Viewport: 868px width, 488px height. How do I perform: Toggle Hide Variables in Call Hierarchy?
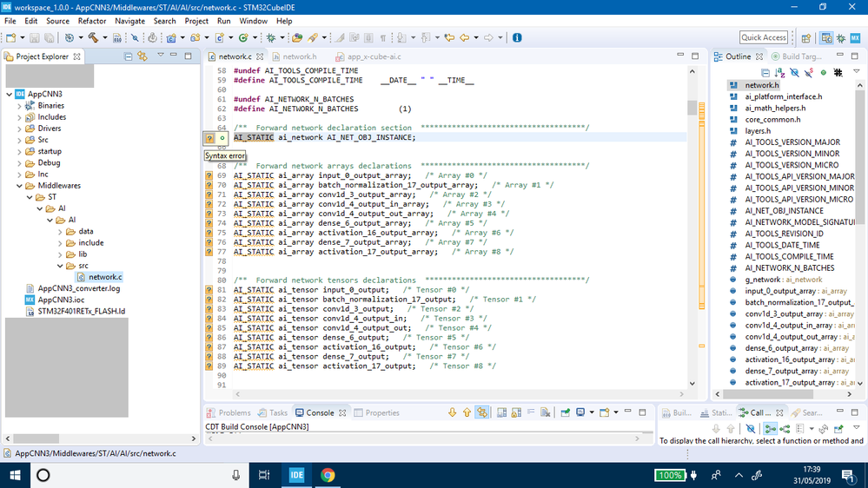pos(750,429)
